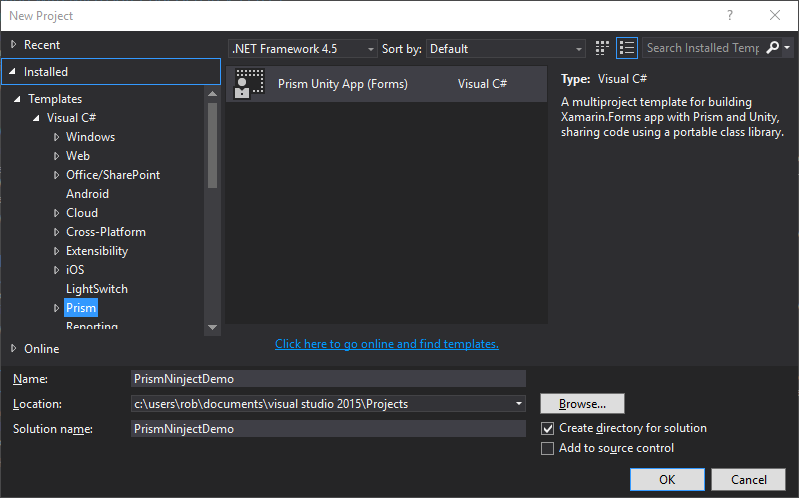Uncheck Create directory for solution
The height and width of the screenshot is (498, 799).
[548, 428]
